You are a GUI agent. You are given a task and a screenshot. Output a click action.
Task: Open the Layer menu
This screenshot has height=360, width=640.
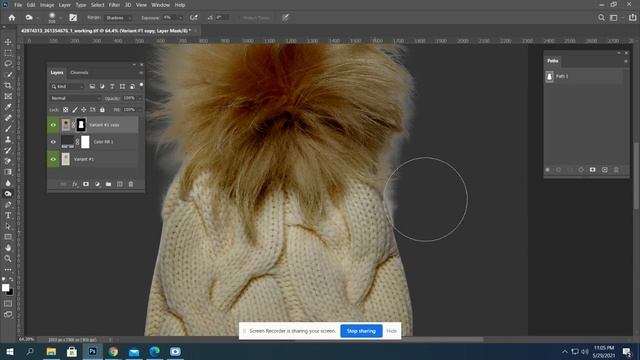65,5
